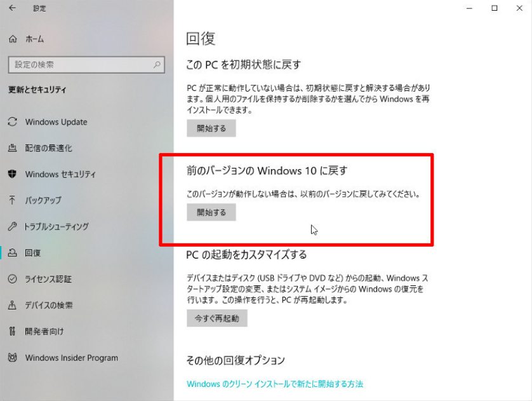
Task: Click 開始する under 前のバージョンの Windows 10
Action: pos(211,212)
